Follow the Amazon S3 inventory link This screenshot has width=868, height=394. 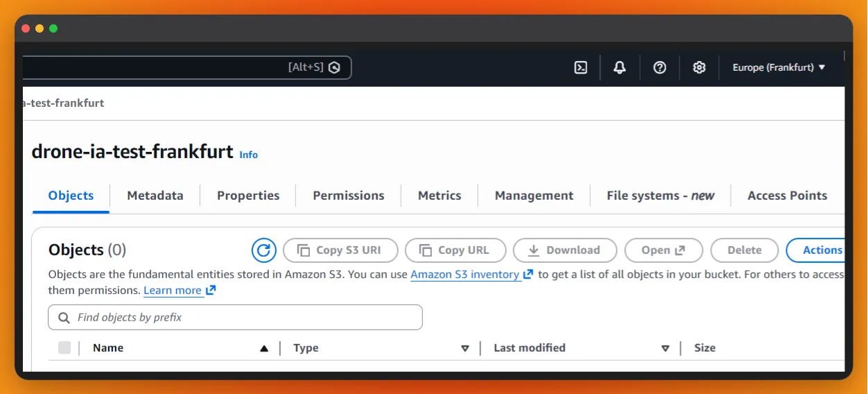(465, 274)
